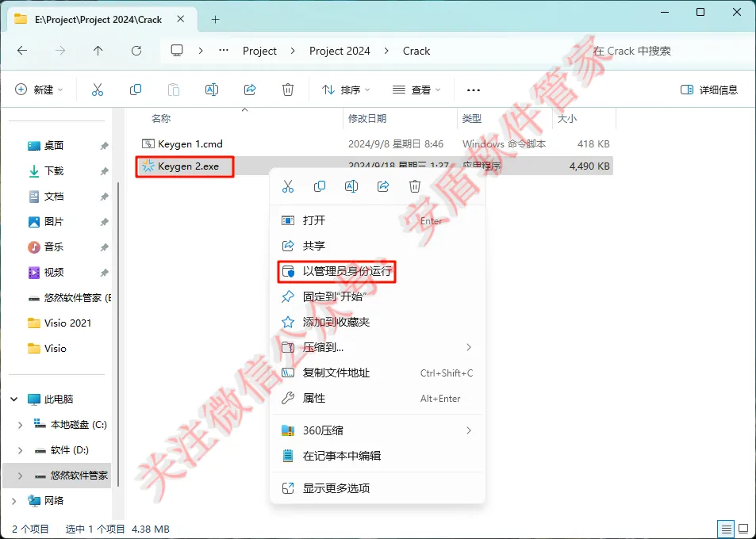
Task: Open 属性 from the context menu
Action: 378,399
